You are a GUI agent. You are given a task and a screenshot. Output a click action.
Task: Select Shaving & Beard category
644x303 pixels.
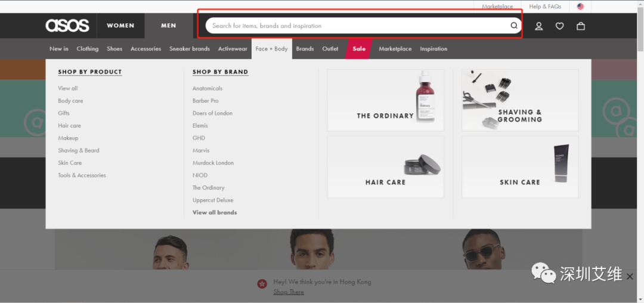pyautogui.click(x=79, y=150)
